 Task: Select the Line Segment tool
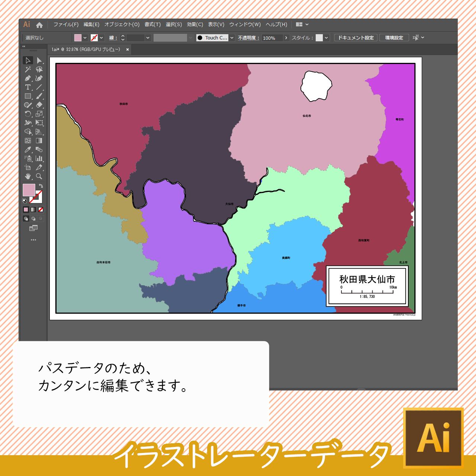click(39, 87)
